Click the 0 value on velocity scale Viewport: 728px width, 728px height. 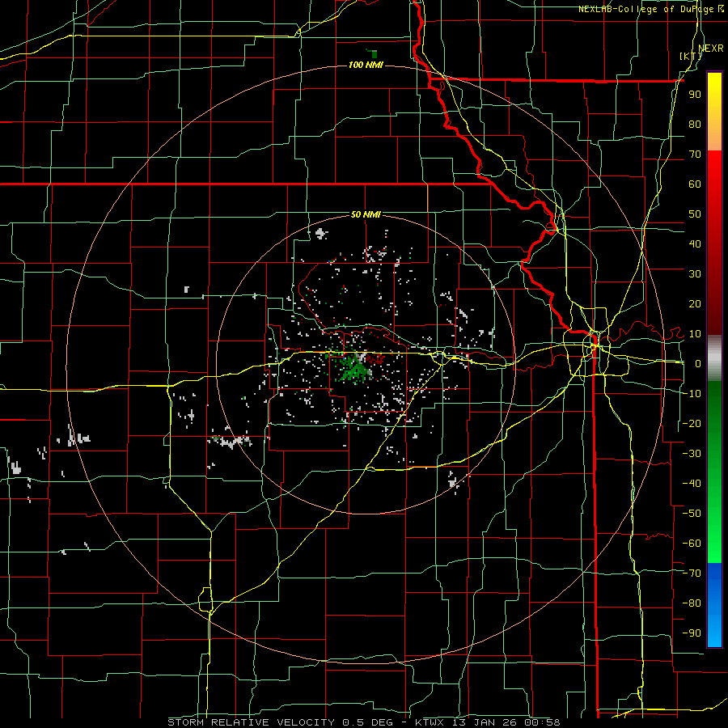coord(698,363)
